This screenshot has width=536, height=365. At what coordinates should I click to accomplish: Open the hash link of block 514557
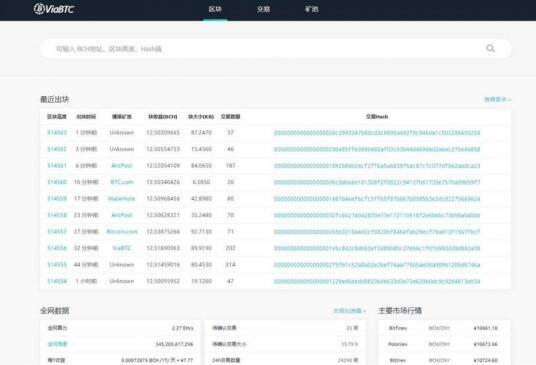click(x=377, y=232)
